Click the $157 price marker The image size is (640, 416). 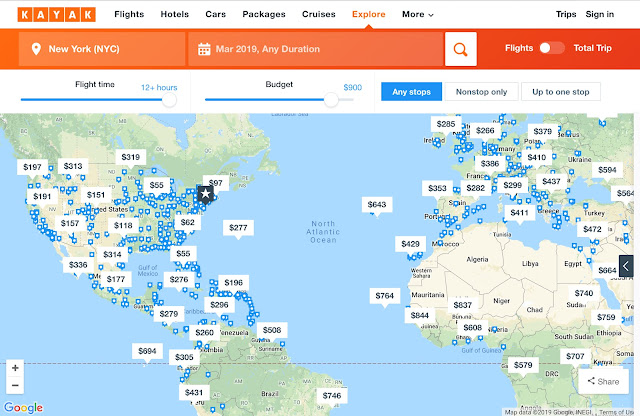pos(70,223)
